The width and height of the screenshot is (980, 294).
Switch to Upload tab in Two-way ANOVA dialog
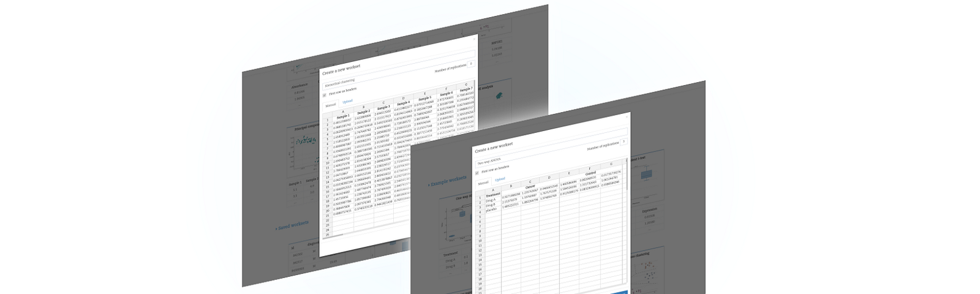point(500,179)
